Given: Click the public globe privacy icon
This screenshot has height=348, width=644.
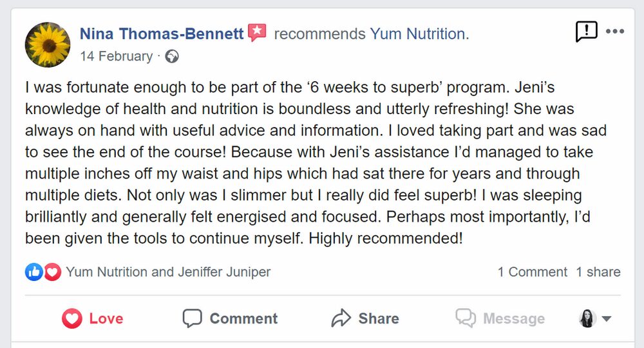Looking at the screenshot, I should 172,56.
